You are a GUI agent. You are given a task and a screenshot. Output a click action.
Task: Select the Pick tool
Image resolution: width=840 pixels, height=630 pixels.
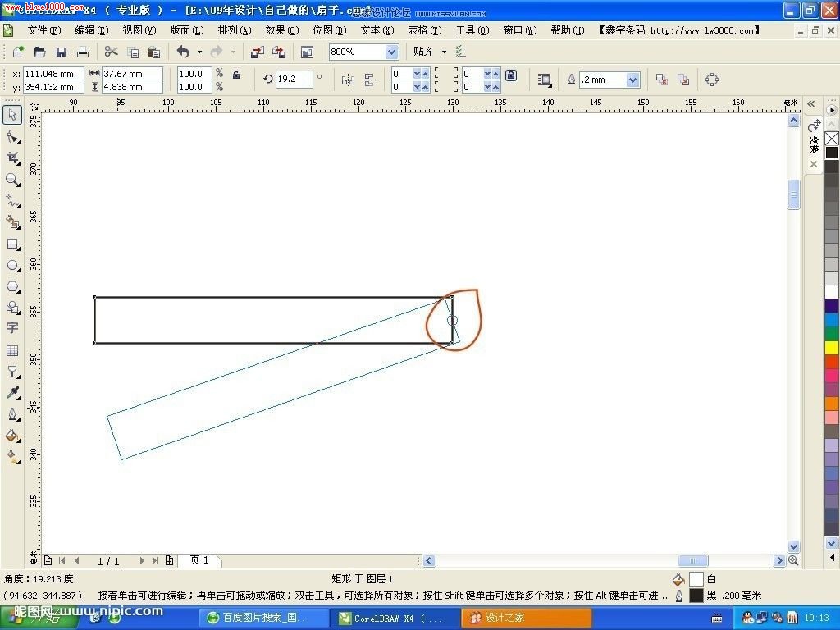click(12, 115)
